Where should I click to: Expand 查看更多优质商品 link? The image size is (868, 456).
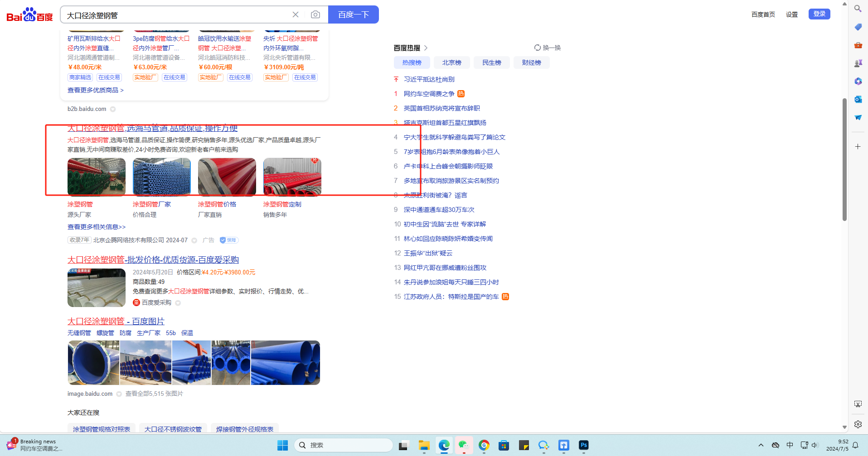(x=96, y=90)
